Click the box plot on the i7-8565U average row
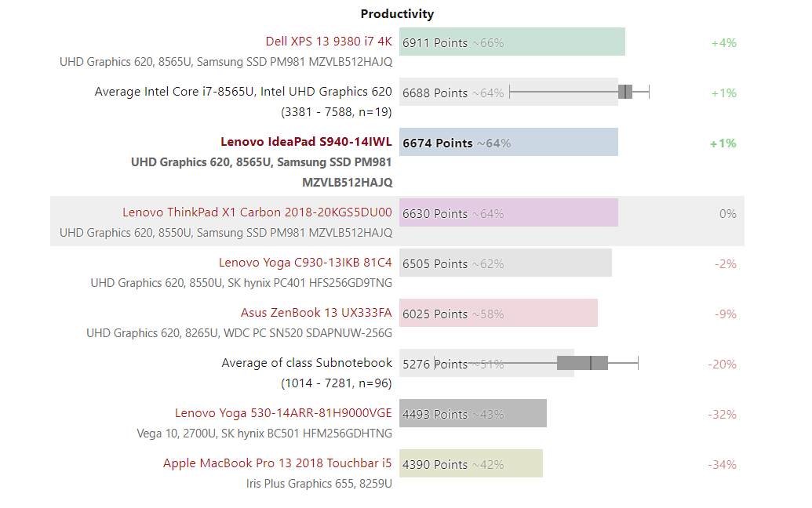The image size is (812, 508). tap(625, 93)
